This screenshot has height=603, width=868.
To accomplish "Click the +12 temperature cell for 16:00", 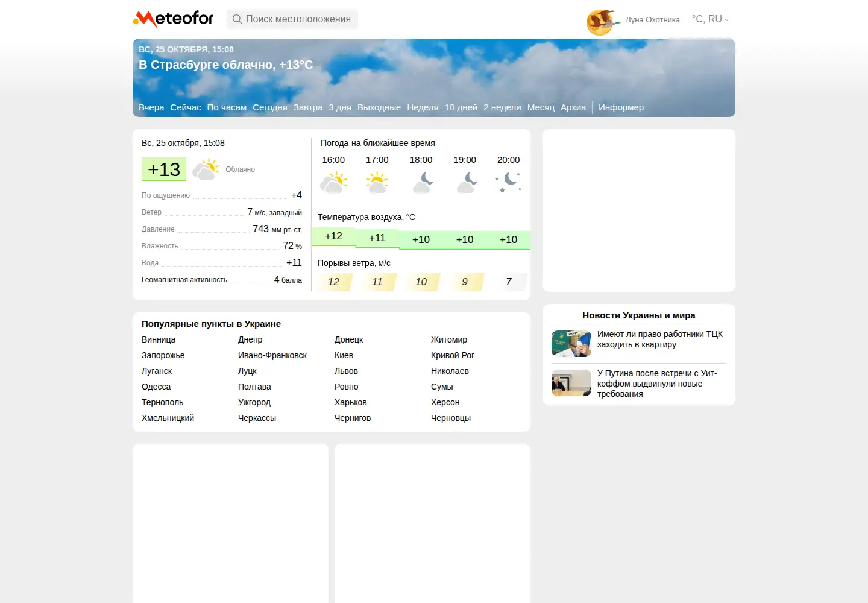I will [333, 236].
